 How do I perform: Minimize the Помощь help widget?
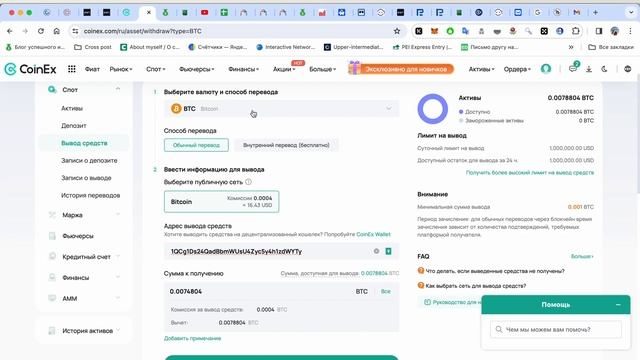[x=618, y=305]
